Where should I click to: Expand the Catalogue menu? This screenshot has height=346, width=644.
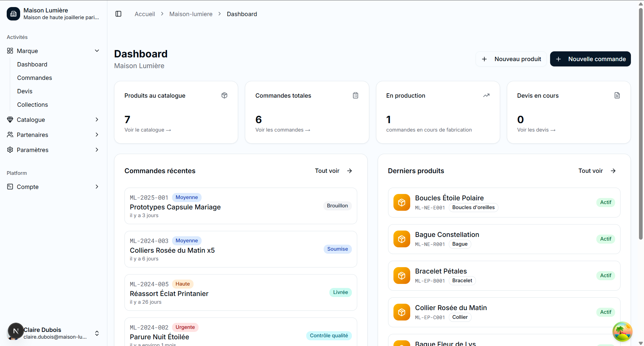pyautogui.click(x=97, y=119)
